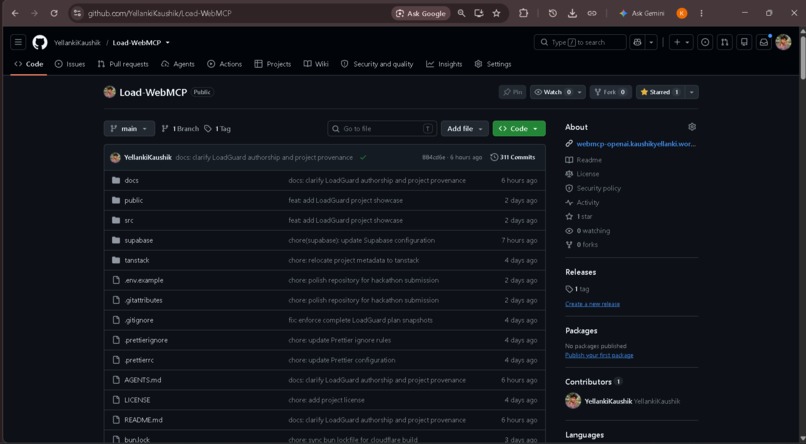Image resolution: width=806 pixels, height=444 pixels.
Task: Open the pull requests shortcut icon in header
Action: tap(724, 42)
